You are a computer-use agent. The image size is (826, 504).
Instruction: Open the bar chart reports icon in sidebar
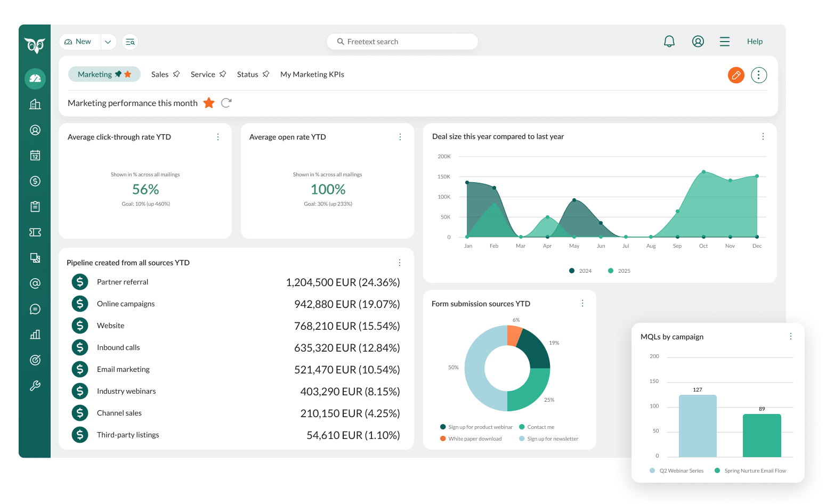point(35,335)
